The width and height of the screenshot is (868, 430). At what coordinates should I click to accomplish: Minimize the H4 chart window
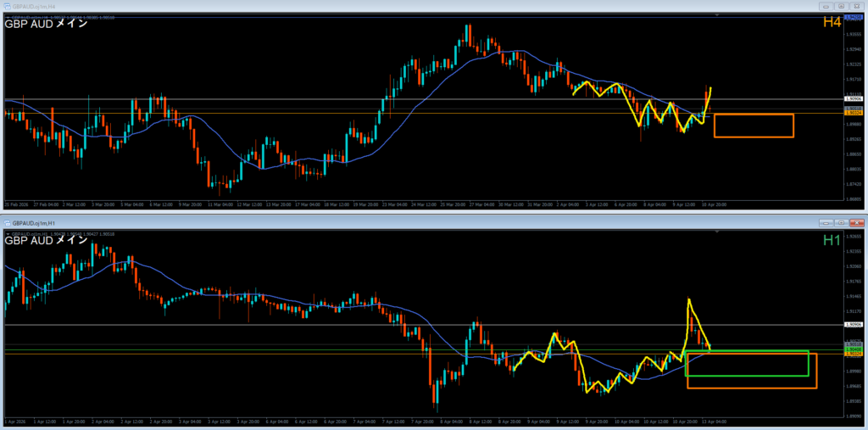click(x=826, y=5)
